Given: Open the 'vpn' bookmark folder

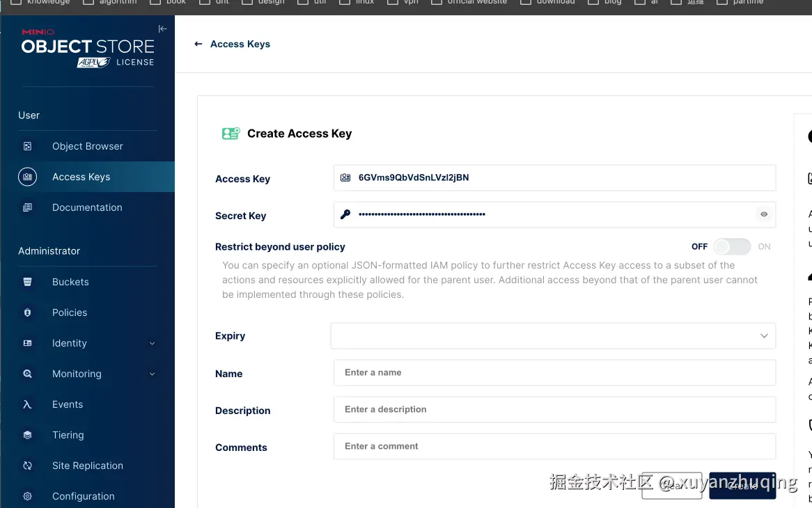Looking at the screenshot, I should (403, 3).
